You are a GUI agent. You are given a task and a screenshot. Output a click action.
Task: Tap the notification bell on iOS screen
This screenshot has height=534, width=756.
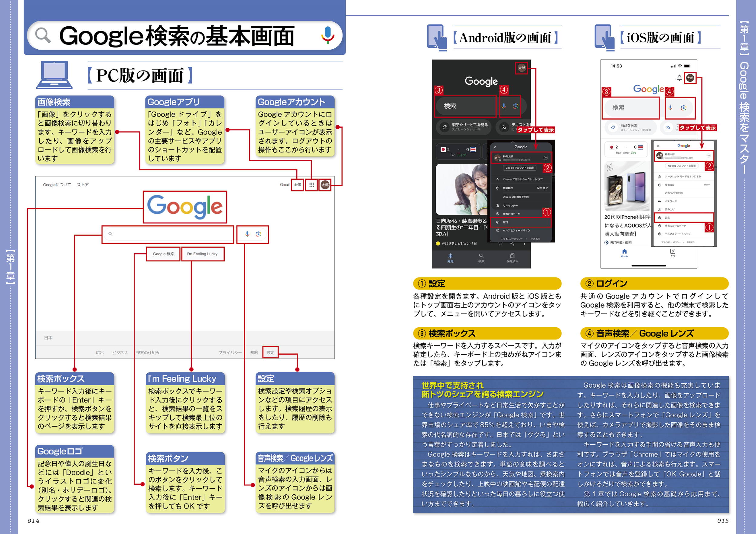coord(679,78)
